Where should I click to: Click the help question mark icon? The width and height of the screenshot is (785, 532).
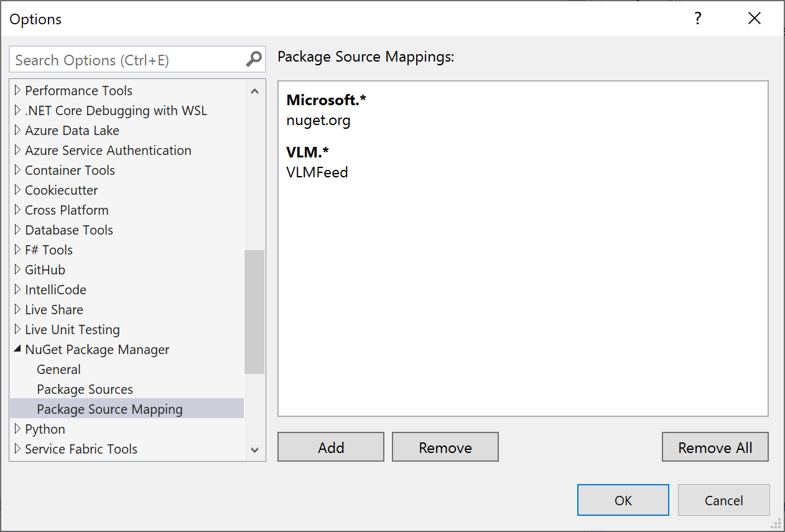(698, 19)
